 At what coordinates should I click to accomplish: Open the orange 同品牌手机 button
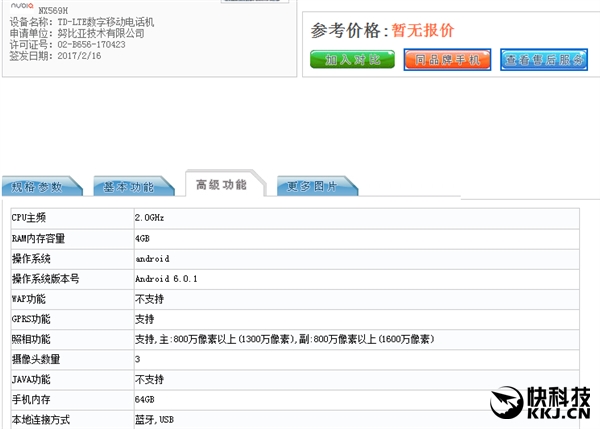pyautogui.click(x=447, y=60)
